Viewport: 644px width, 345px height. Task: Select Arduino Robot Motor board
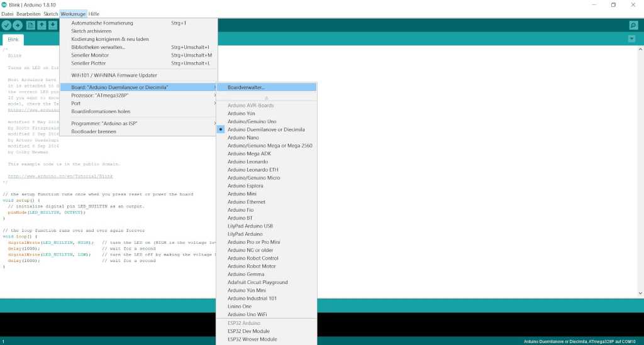click(267, 266)
